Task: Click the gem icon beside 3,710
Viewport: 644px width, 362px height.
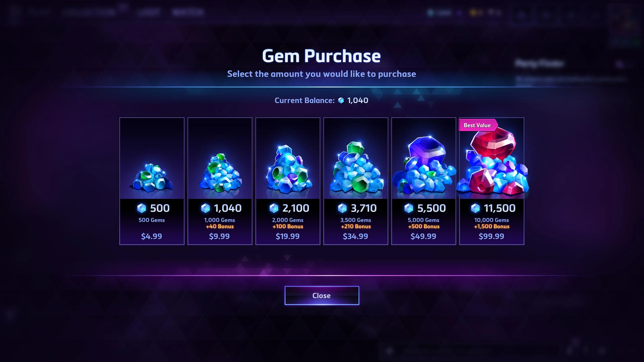Action: (342, 208)
